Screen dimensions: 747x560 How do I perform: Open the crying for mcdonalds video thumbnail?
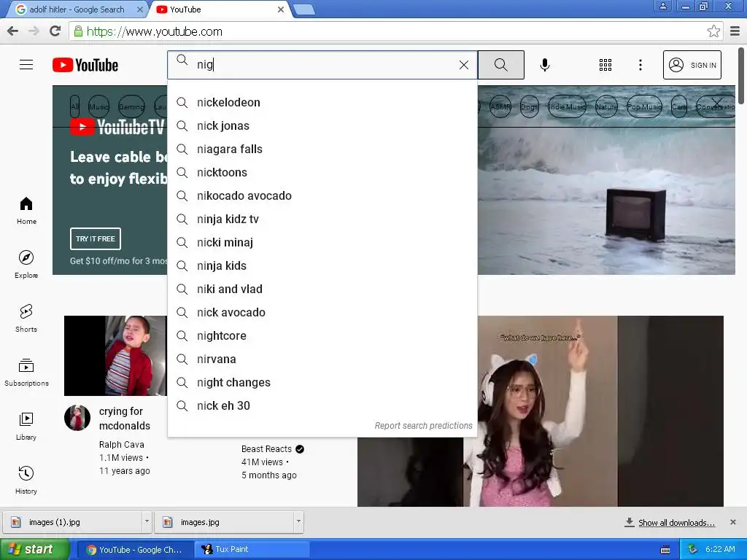(x=115, y=356)
